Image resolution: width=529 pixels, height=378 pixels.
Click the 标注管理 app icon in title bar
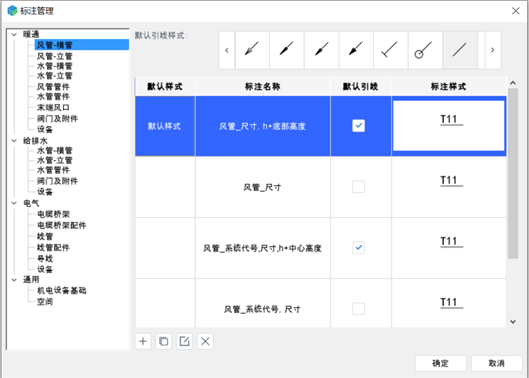[x=12, y=11]
